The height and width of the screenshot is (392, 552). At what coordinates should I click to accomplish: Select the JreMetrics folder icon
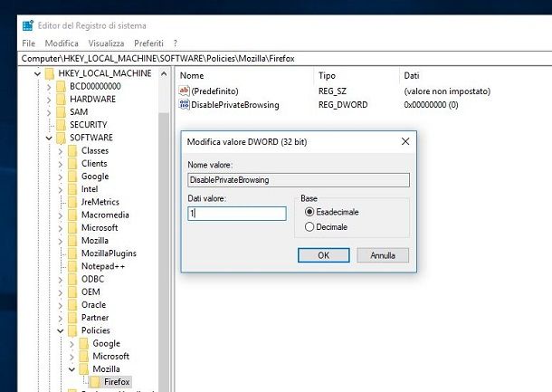coord(72,202)
